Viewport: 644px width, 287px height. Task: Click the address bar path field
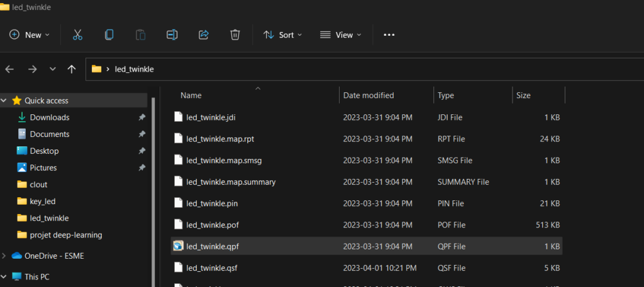pos(377,69)
